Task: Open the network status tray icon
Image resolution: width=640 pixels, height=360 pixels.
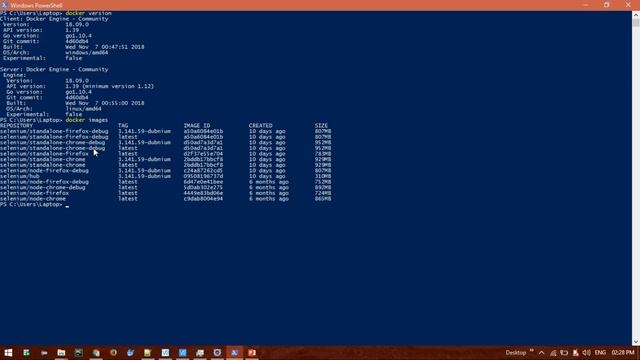Action: click(x=553, y=353)
